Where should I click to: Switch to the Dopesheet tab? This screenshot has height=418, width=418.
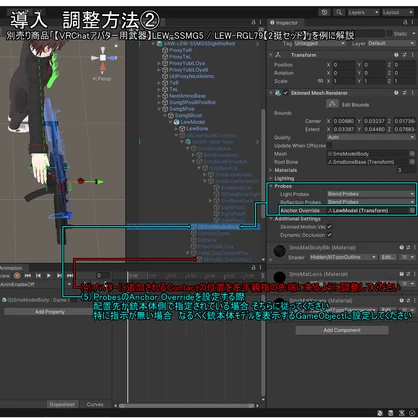(x=62, y=404)
